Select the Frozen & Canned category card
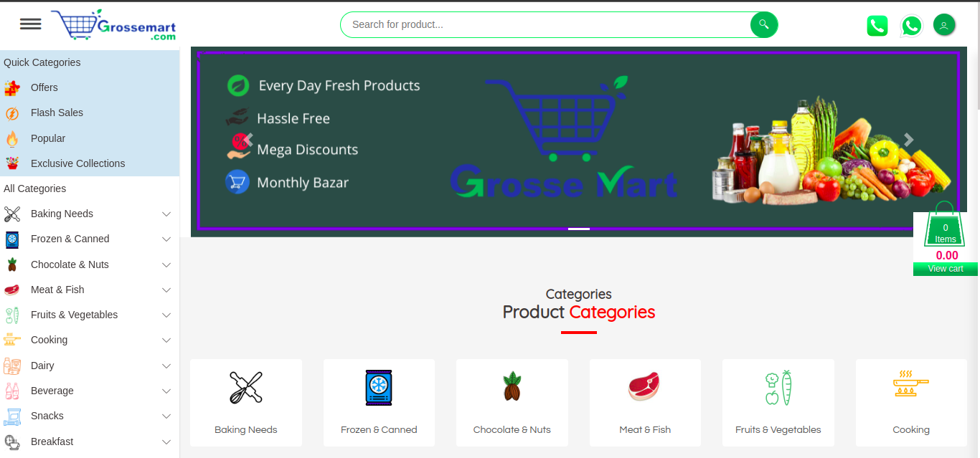This screenshot has height=458, width=980. click(379, 403)
